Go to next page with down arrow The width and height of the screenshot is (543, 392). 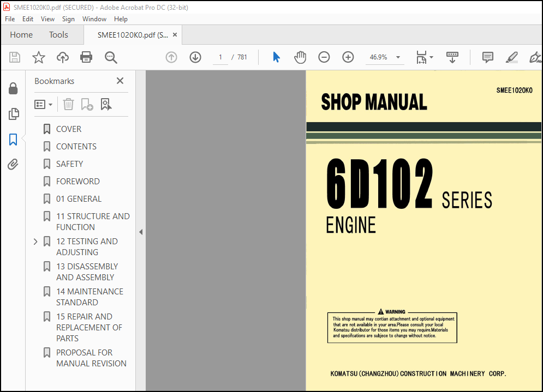point(195,57)
